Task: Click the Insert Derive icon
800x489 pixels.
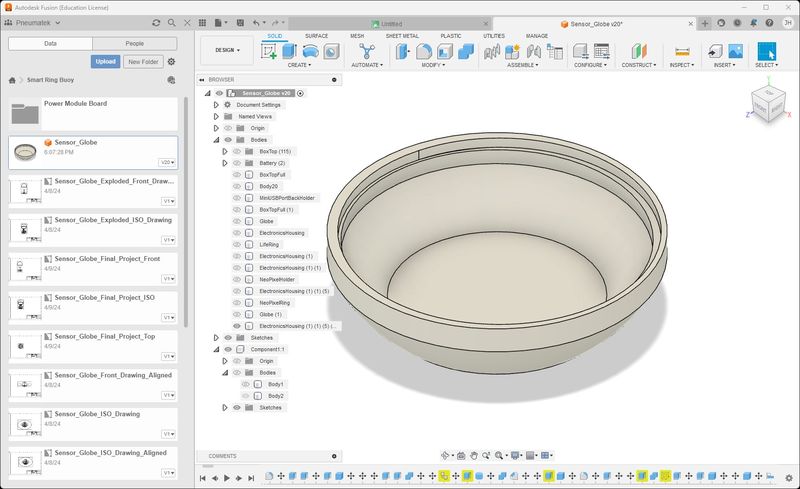Action: click(714, 51)
